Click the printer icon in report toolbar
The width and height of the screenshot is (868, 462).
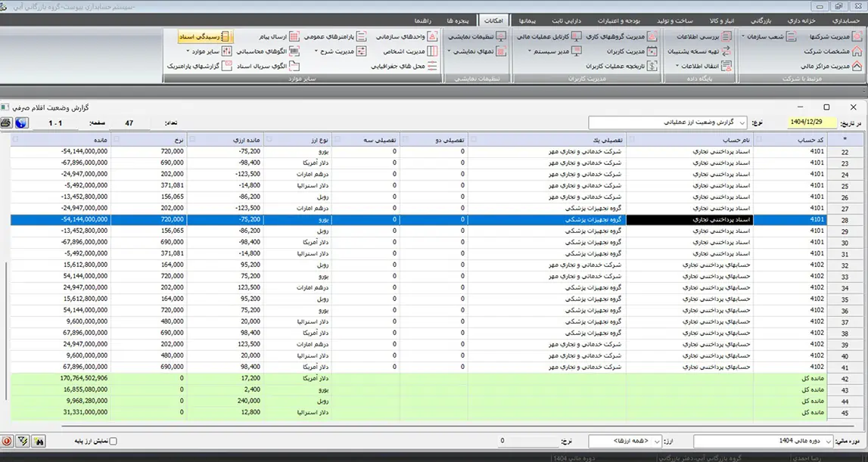[x=6, y=122]
